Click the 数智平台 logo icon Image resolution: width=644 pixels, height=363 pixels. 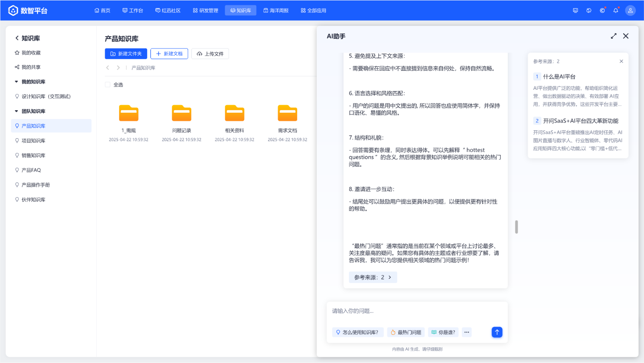click(x=13, y=10)
